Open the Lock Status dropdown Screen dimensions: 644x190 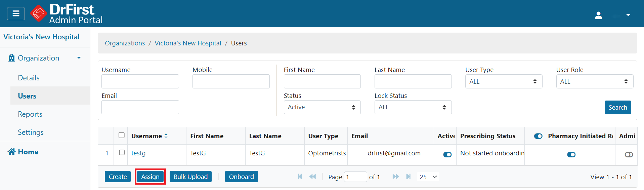click(413, 107)
